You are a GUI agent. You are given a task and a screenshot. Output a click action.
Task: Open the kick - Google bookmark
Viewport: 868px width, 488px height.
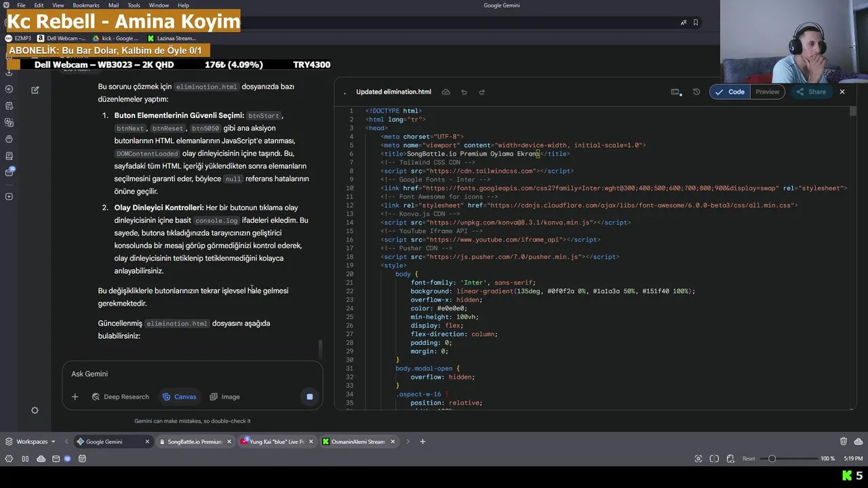[x=115, y=39]
